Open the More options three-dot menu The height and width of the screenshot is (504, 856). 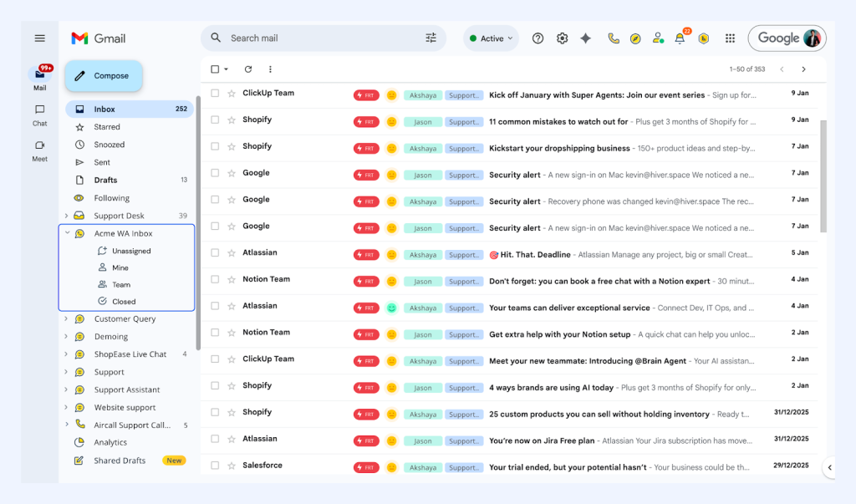(270, 69)
